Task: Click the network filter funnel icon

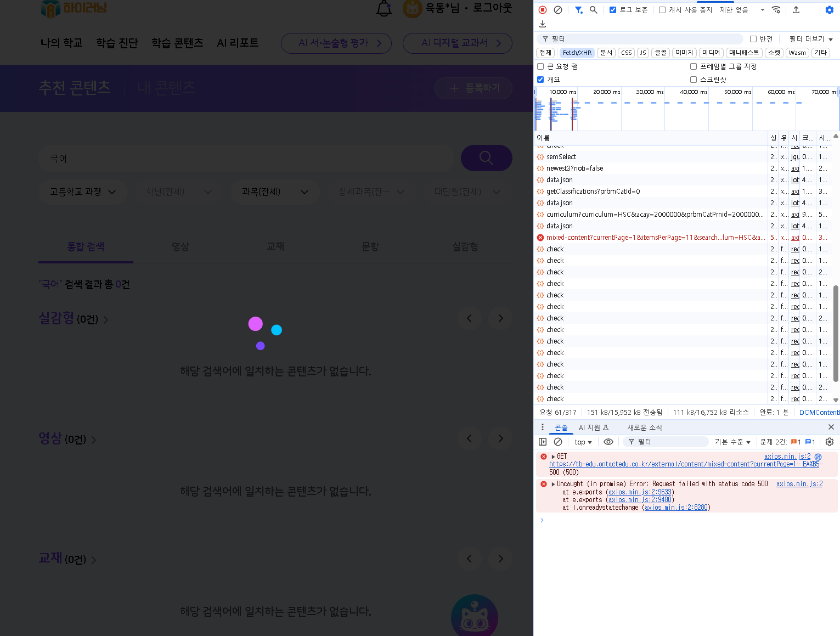Action: tap(578, 10)
